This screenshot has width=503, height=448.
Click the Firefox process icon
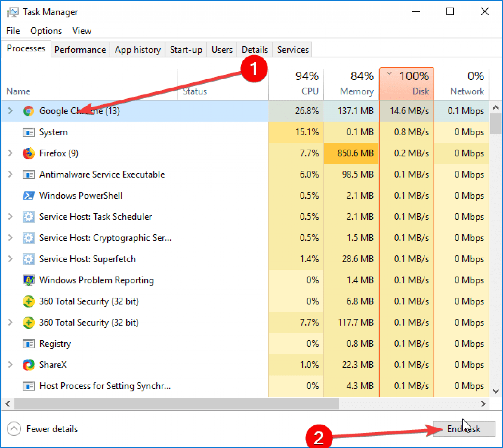28,153
